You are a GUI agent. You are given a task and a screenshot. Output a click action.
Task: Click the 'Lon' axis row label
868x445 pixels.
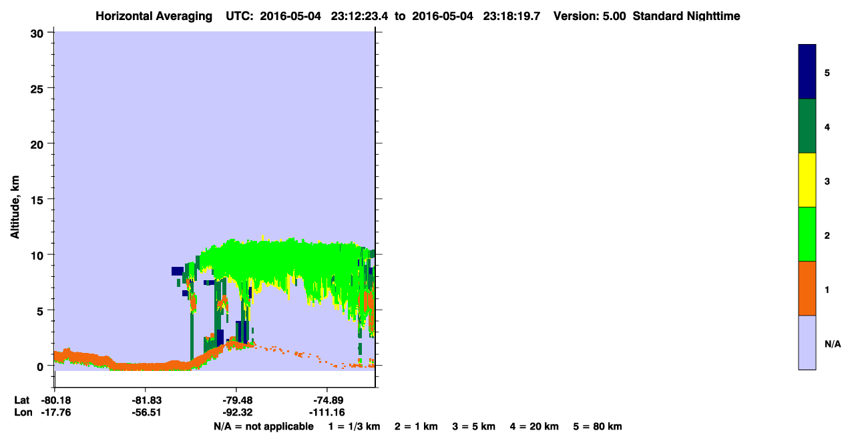click(23, 413)
